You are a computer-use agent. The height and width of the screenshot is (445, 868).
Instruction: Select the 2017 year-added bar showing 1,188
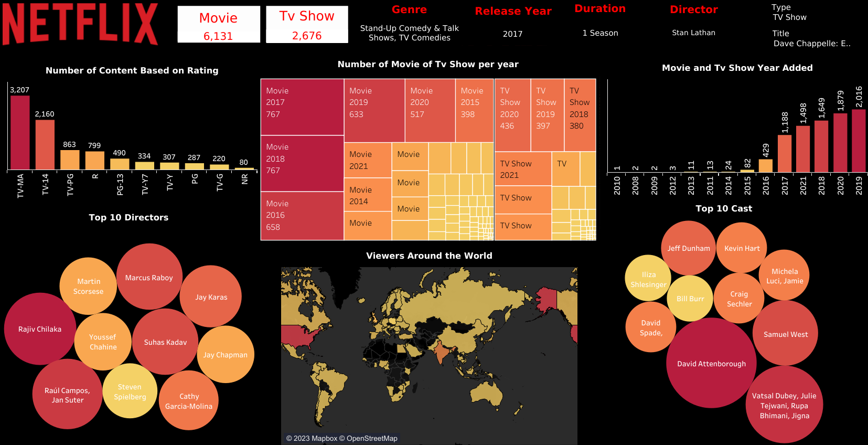[x=785, y=154]
